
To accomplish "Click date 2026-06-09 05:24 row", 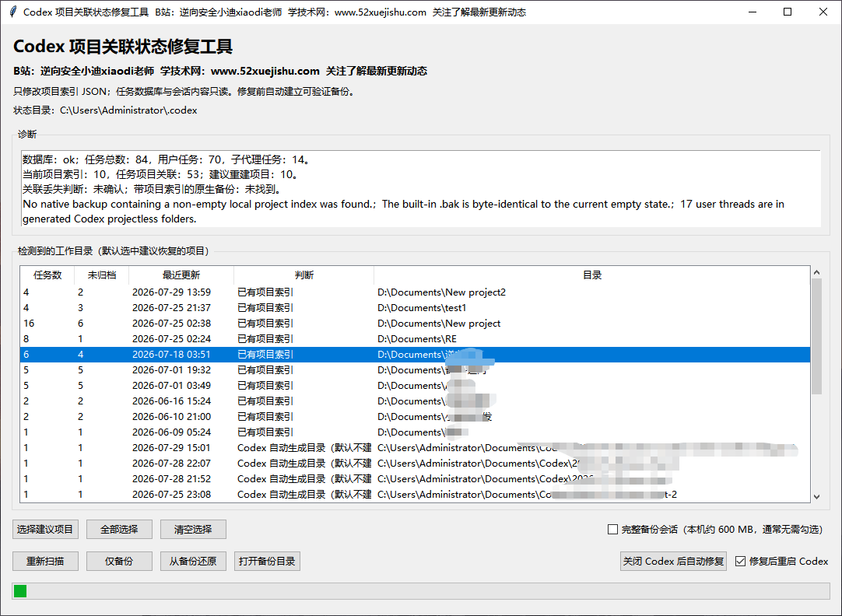I will (171, 432).
